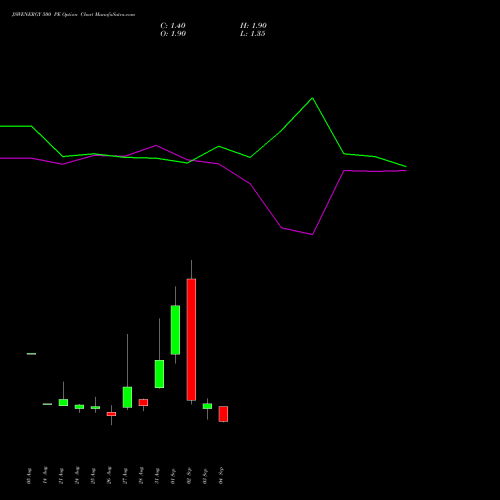500x500 pixels.
Task: Select the small red candle for 26 Aug
Action: (111, 414)
